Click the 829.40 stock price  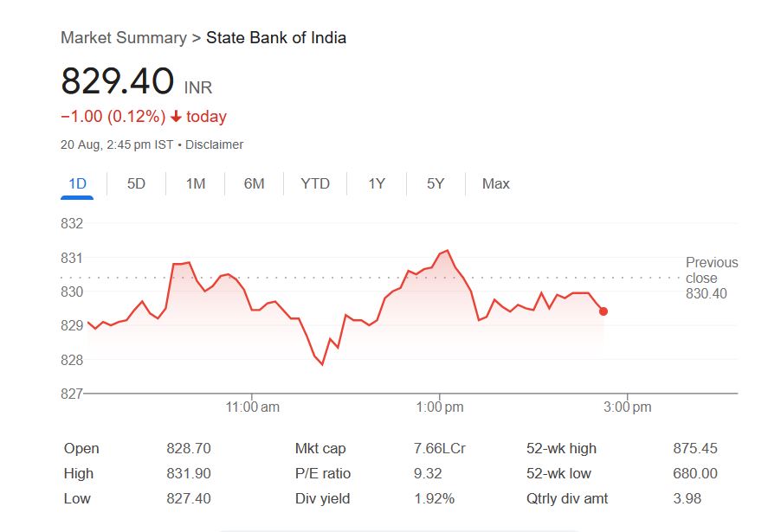tap(117, 81)
